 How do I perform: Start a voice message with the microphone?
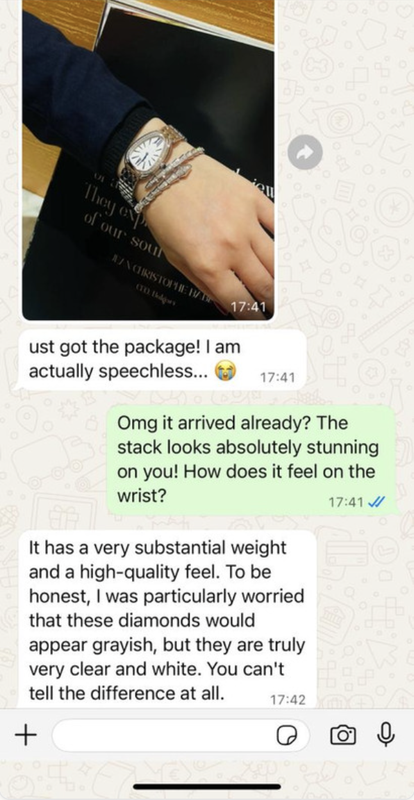click(386, 735)
